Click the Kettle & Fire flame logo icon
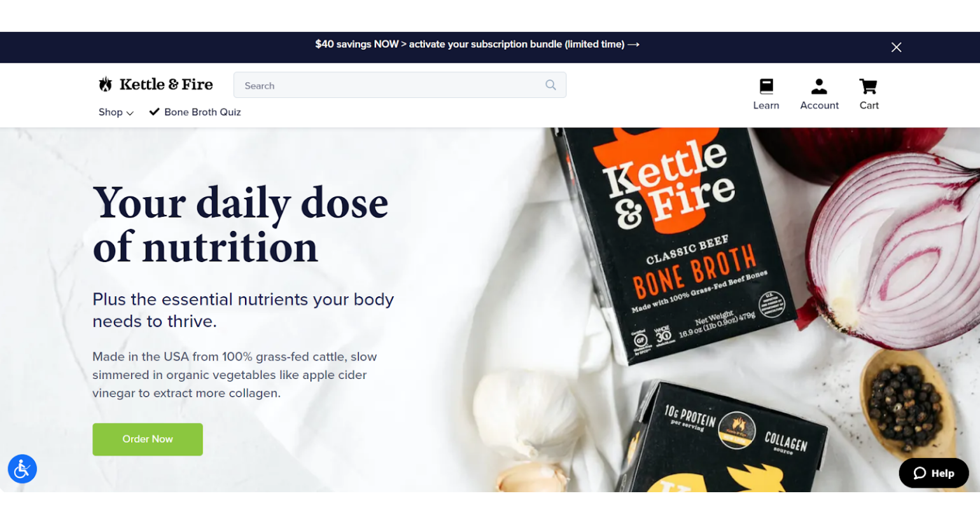 coord(106,84)
